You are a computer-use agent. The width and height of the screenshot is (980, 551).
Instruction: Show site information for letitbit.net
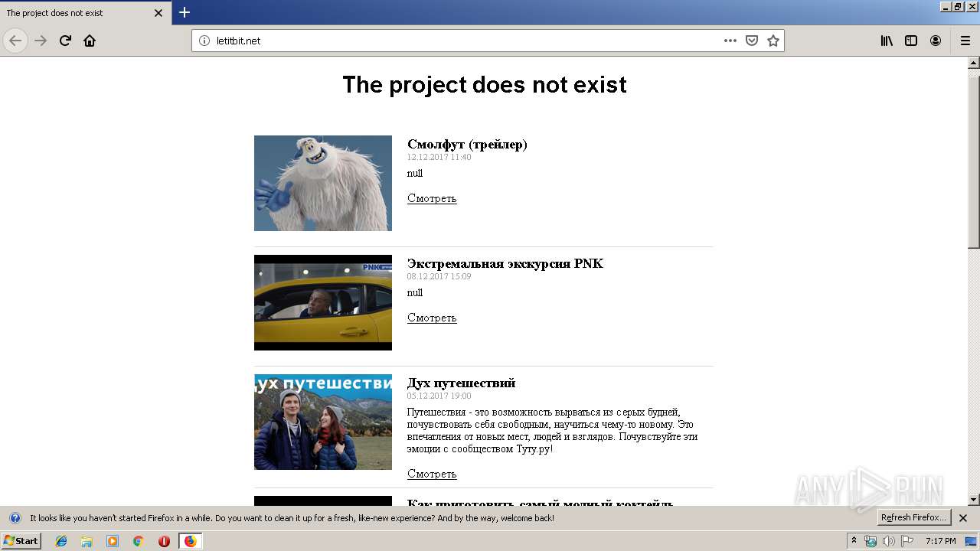point(204,41)
